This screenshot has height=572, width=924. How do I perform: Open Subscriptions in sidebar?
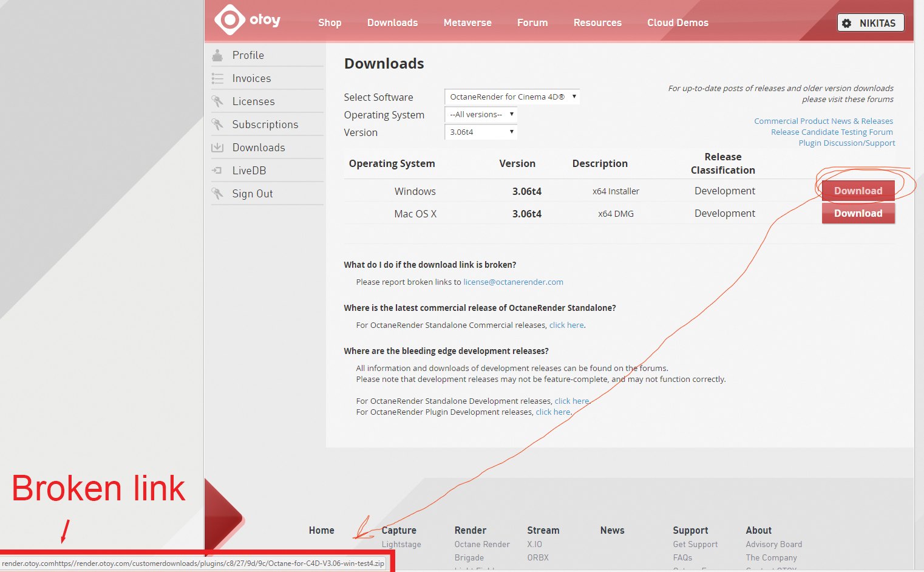tap(265, 124)
